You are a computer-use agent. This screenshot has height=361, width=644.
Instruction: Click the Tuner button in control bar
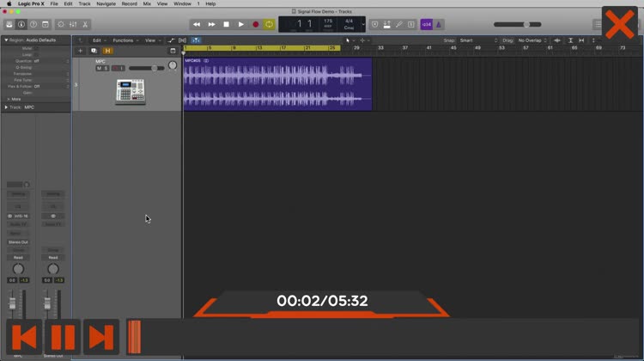click(x=398, y=24)
